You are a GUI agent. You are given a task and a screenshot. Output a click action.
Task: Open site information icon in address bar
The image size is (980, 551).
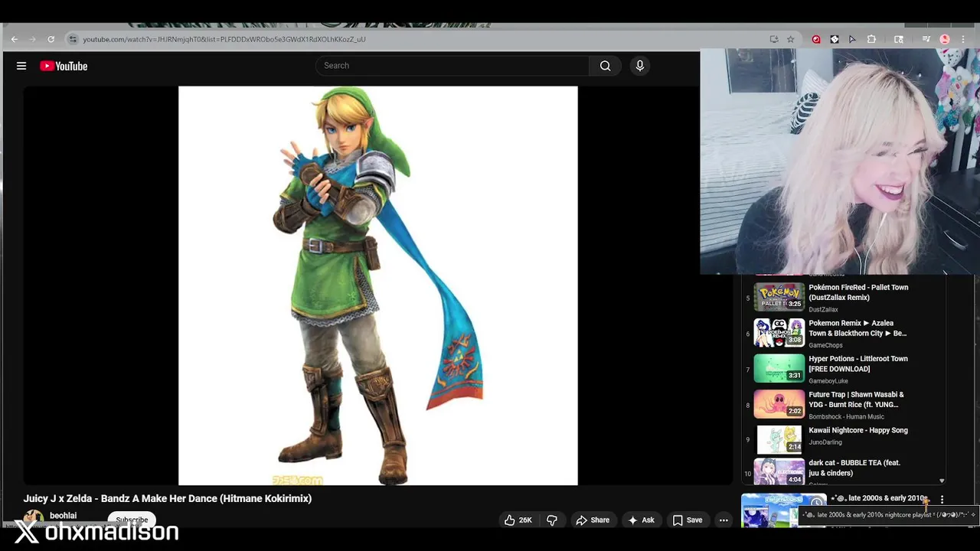coord(73,39)
